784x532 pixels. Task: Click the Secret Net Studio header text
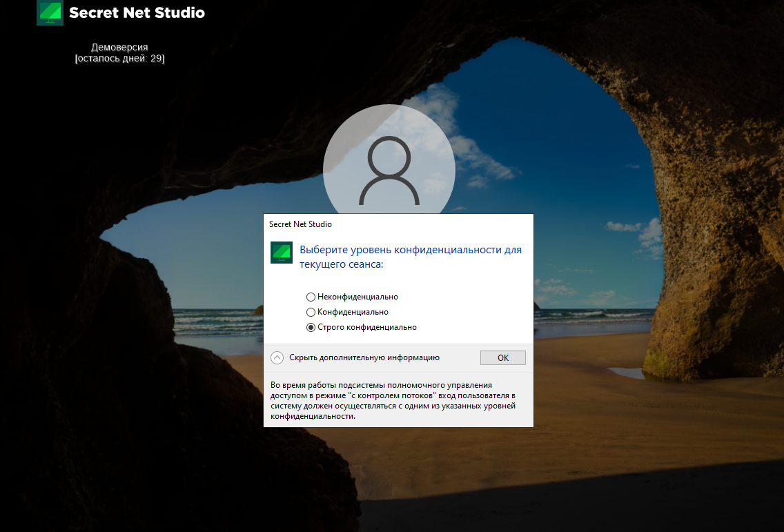click(137, 12)
